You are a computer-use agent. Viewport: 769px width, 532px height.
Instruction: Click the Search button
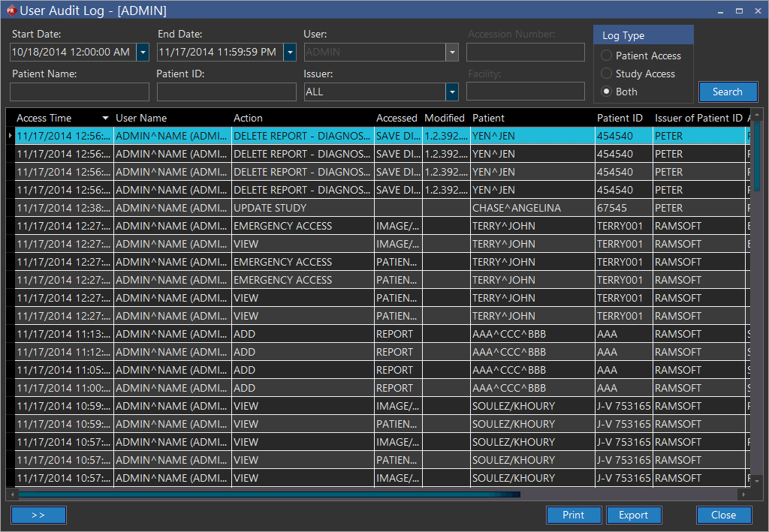pyautogui.click(x=727, y=92)
